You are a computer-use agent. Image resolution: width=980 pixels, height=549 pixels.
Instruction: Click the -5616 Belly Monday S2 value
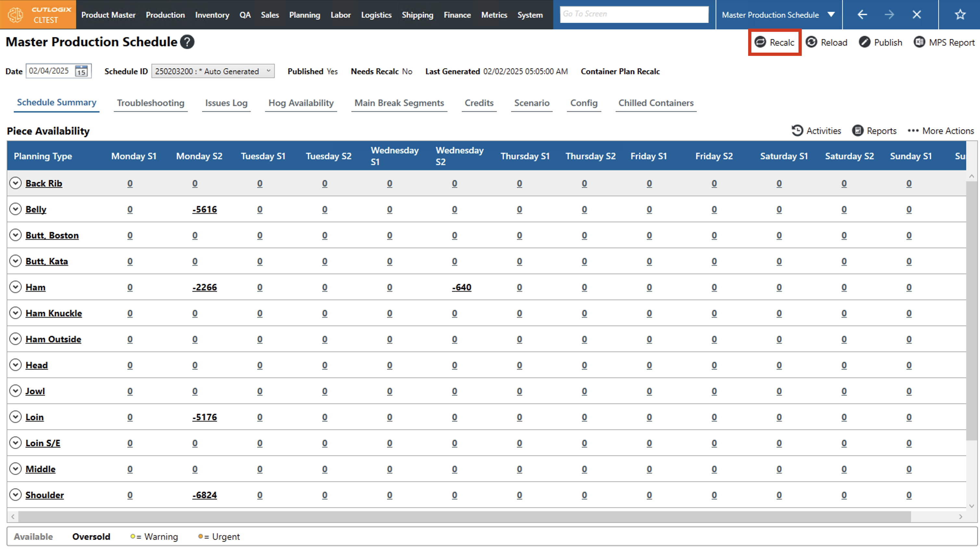[204, 210]
